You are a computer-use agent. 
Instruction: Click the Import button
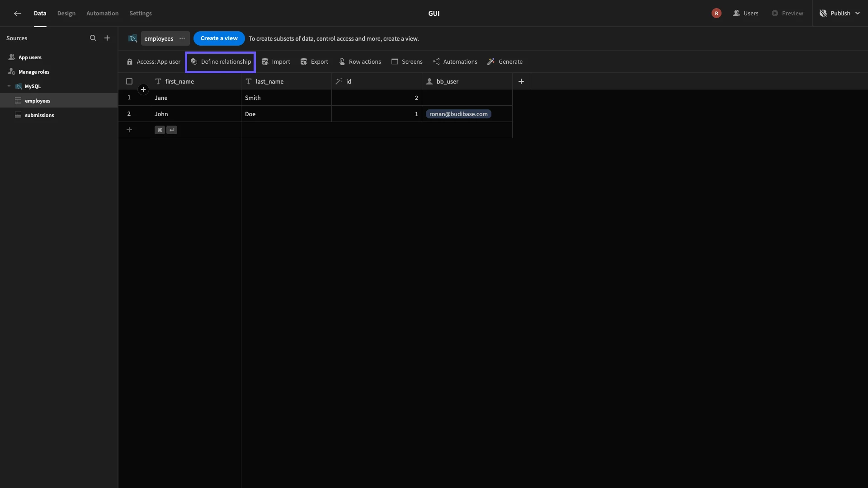click(x=276, y=62)
